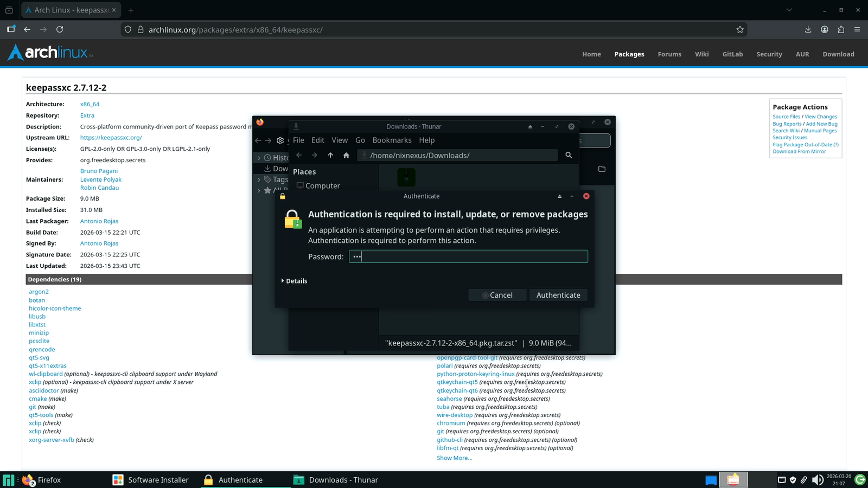The width and height of the screenshot is (868, 488).
Task: Click the Firefox sidebar toggle icon
Action: [x=11, y=29]
